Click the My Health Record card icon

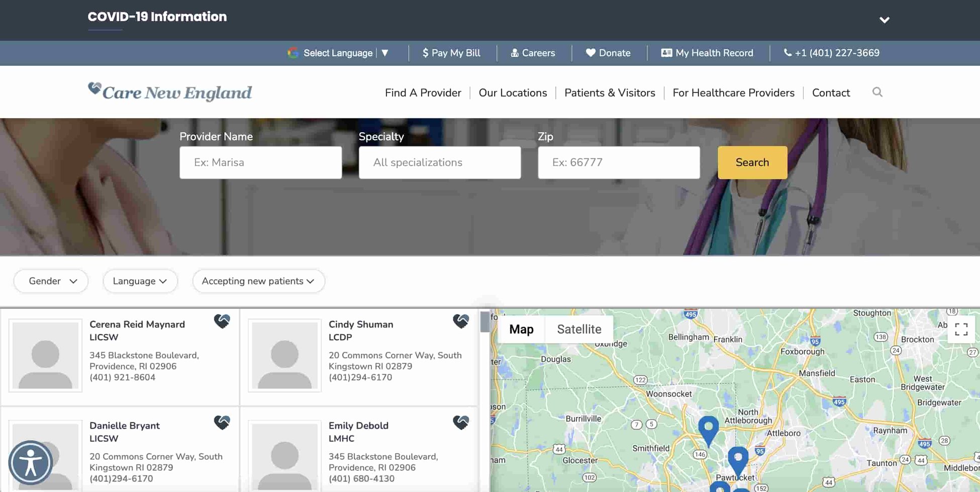pyautogui.click(x=666, y=53)
